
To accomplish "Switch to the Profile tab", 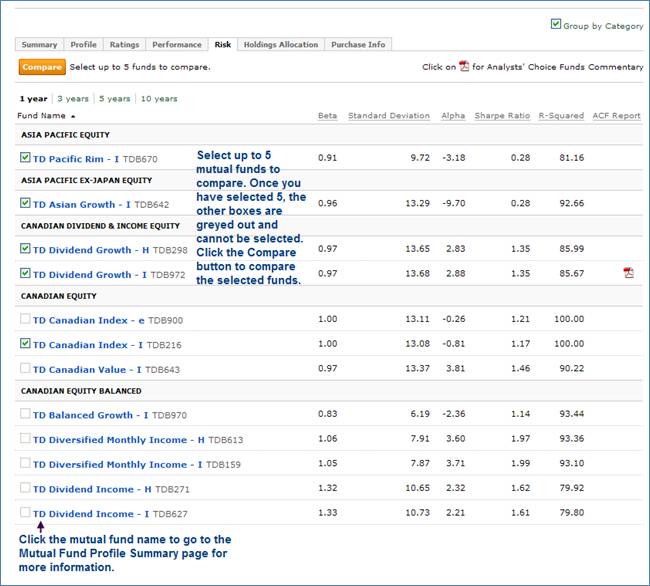I will (83, 44).
